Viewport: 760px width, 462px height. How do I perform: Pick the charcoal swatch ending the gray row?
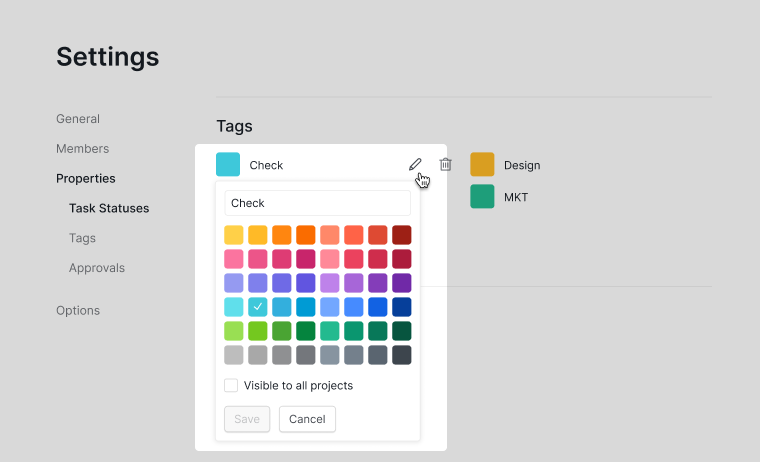(x=402, y=355)
